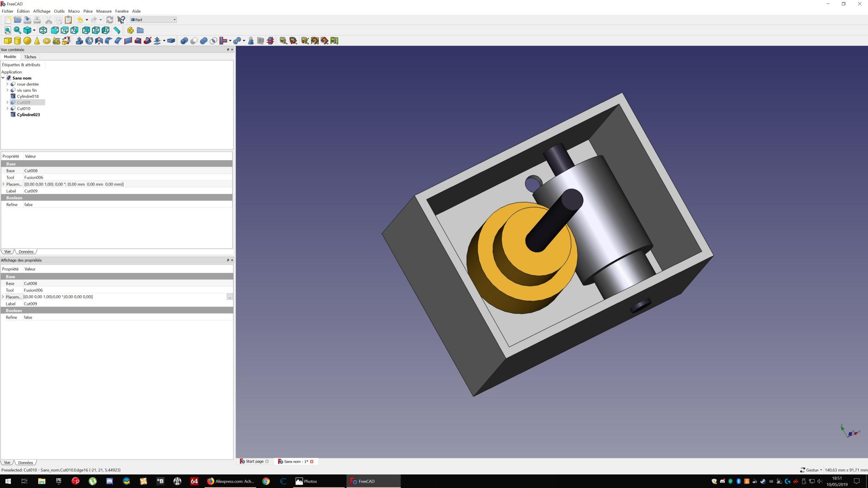
Task: Open the Start page document tab
Action: click(254, 461)
